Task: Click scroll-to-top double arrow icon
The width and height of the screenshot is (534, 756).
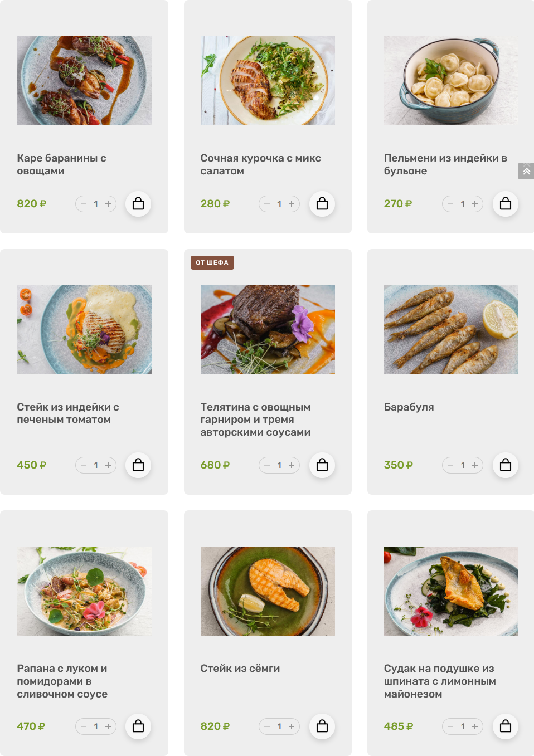Action: tap(526, 171)
